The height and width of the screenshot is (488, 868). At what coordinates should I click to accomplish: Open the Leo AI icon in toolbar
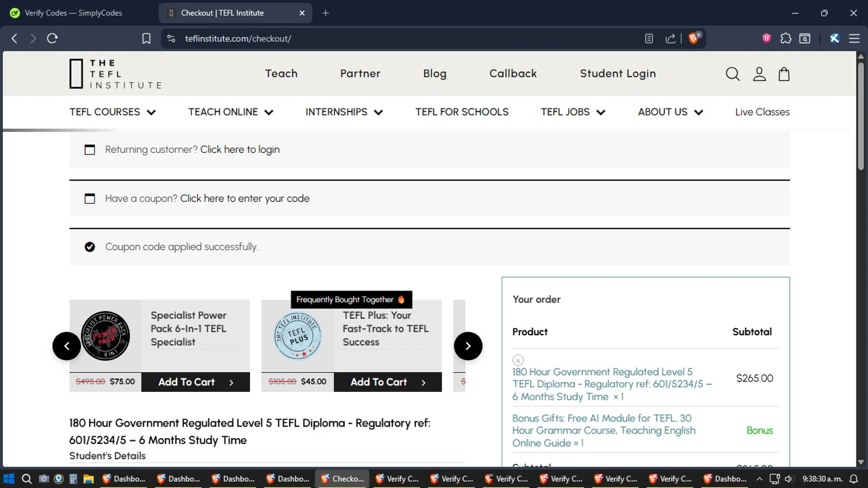(x=834, y=38)
